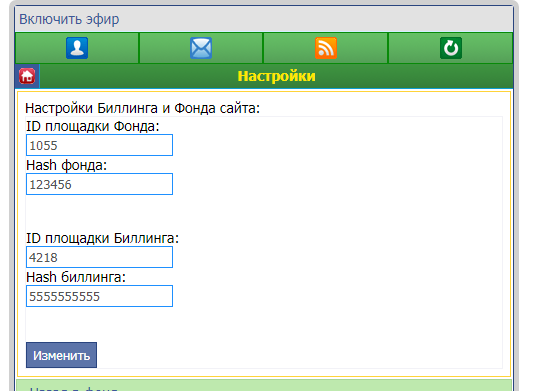Click the Включить эфир link
The height and width of the screenshot is (391, 549).
69,19
